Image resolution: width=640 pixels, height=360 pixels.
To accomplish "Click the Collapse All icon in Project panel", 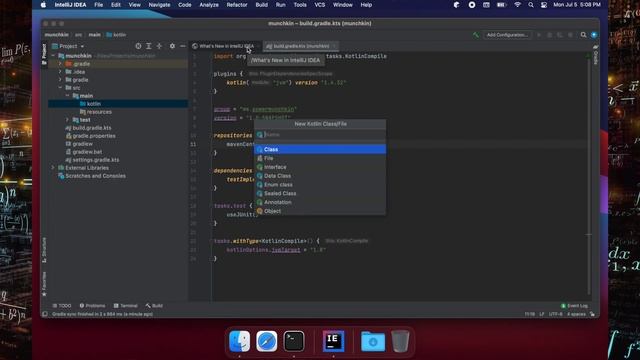I will pyautogui.click(x=159, y=46).
